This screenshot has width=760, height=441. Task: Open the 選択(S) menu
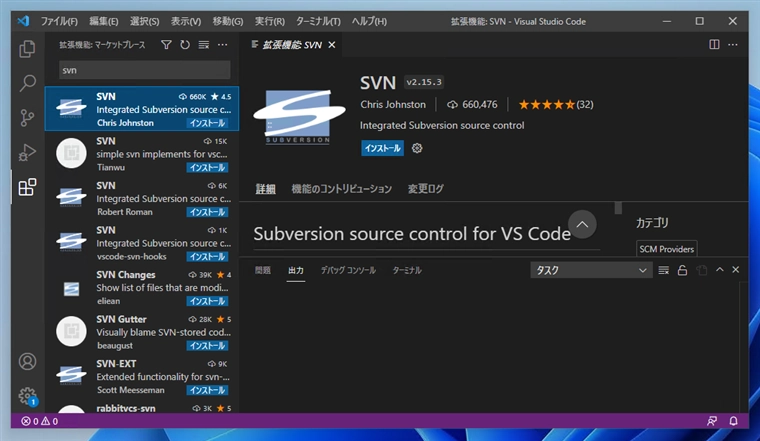click(x=144, y=21)
